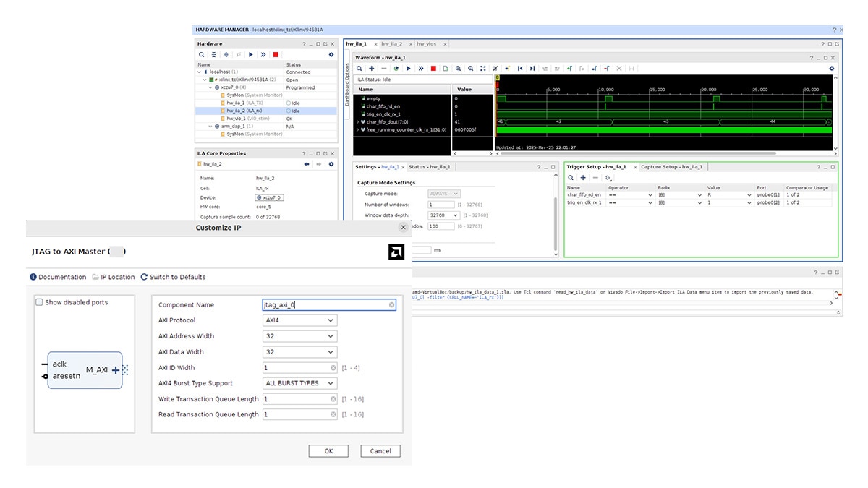This screenshot has width=868, height=488.
Task: Open Hardware panel settings gear
Action: (x=331, y=54)
